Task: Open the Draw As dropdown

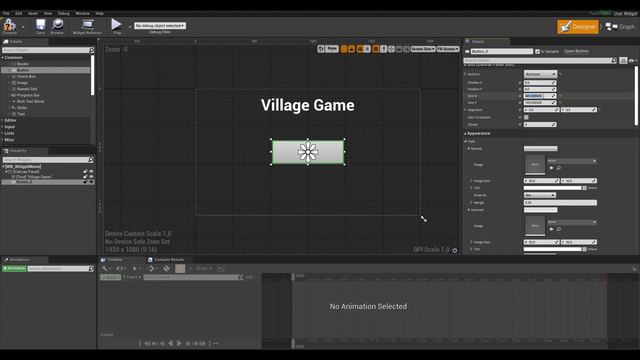Action: tap(540, 195)
